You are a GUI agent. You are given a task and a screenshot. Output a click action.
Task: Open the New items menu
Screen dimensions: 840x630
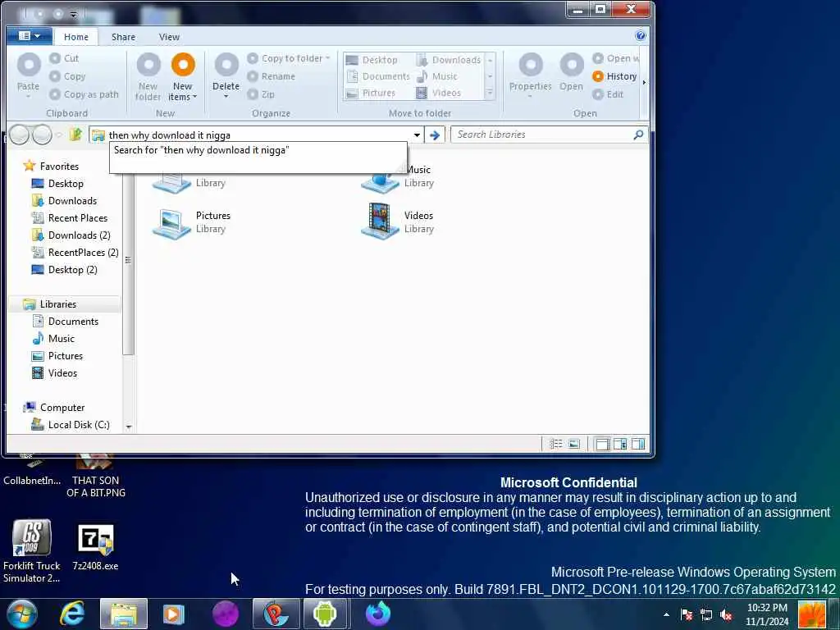tap(183, 77)
